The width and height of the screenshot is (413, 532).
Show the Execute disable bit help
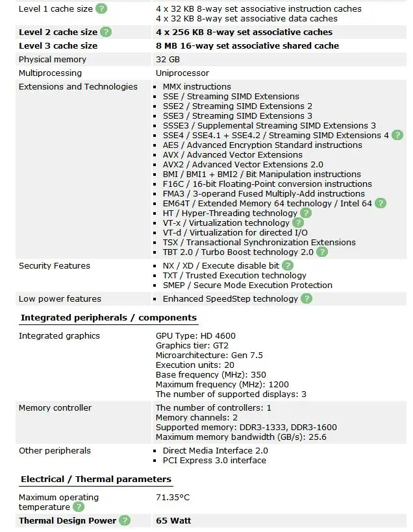[x=288, y=265]
